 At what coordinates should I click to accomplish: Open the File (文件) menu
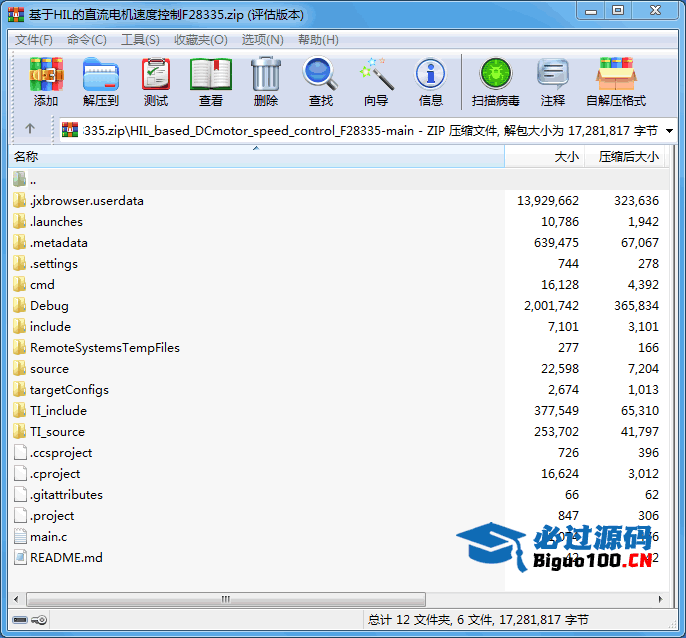(34, 40)
